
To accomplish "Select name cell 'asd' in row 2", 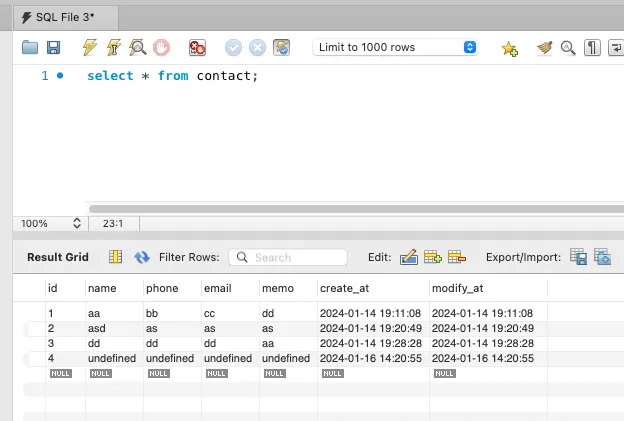I will pyautogui.click(x=114, y=328).
